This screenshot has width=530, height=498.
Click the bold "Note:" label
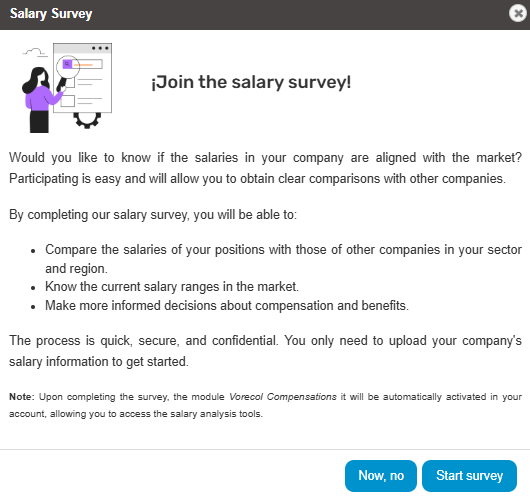pos(22,397)
